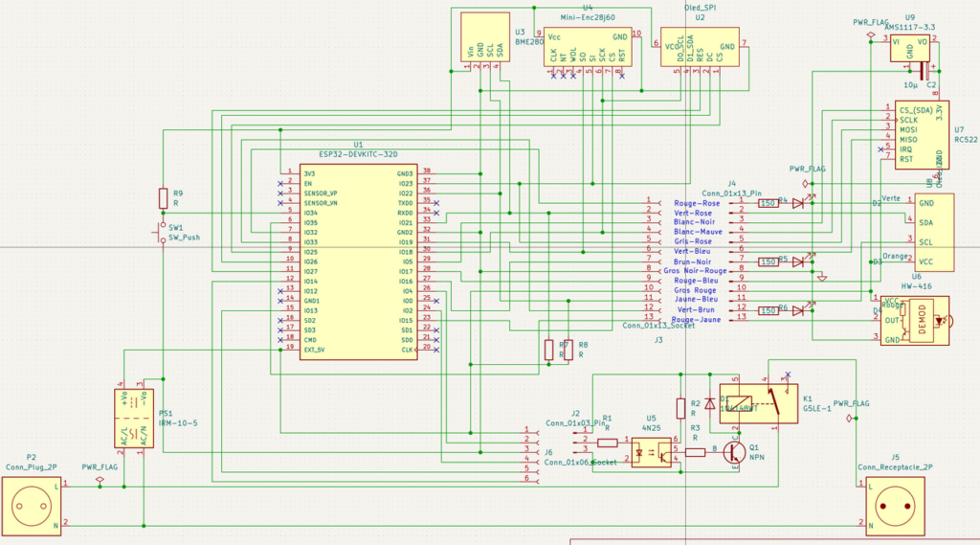Viewport: 980px width, 545px height.
Task: Select the BME280 sensor symbol U3
Action: (x=485, y=37)
